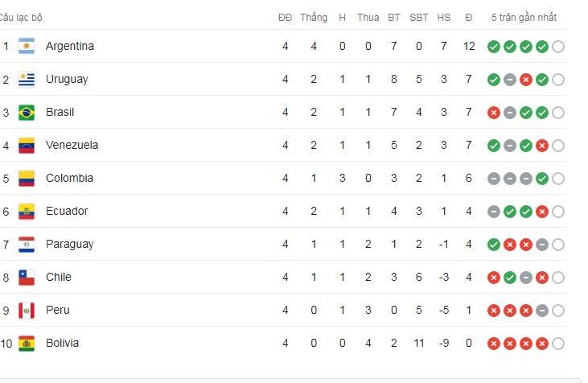Click Argentina's empty upcoming match circle

pos(558,47)
